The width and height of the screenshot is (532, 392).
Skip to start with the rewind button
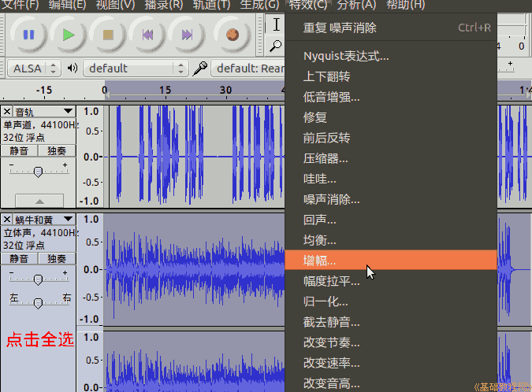pos(147,35)
